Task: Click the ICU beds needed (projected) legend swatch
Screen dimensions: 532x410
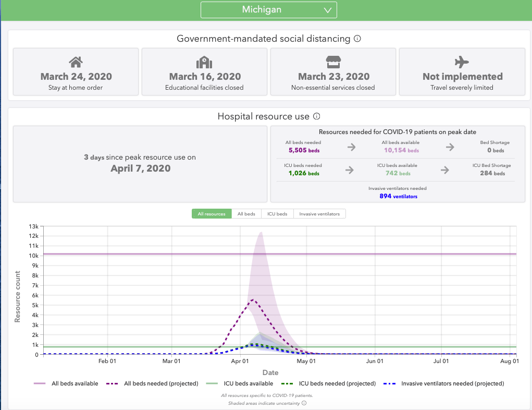Action: [x=287, y=383]
